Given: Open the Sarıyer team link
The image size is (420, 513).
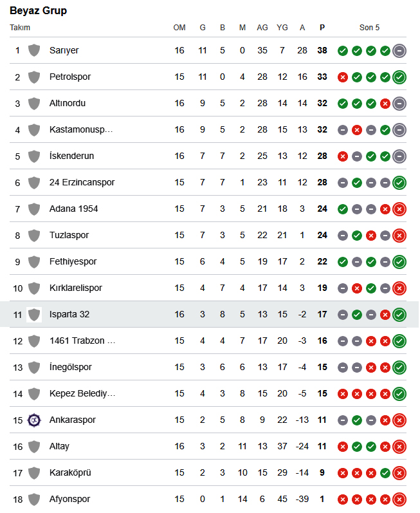Looking at the screenshot, I should pyautogui.click(x=64, y=50).
